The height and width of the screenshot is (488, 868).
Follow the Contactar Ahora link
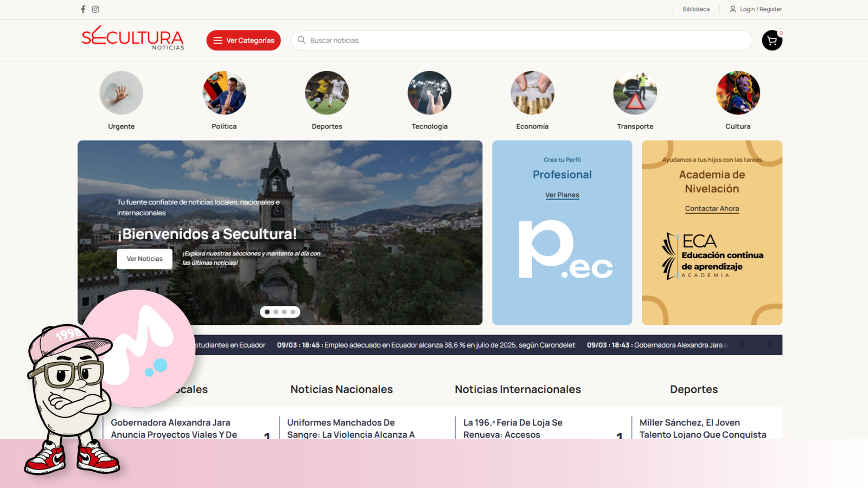712,209
